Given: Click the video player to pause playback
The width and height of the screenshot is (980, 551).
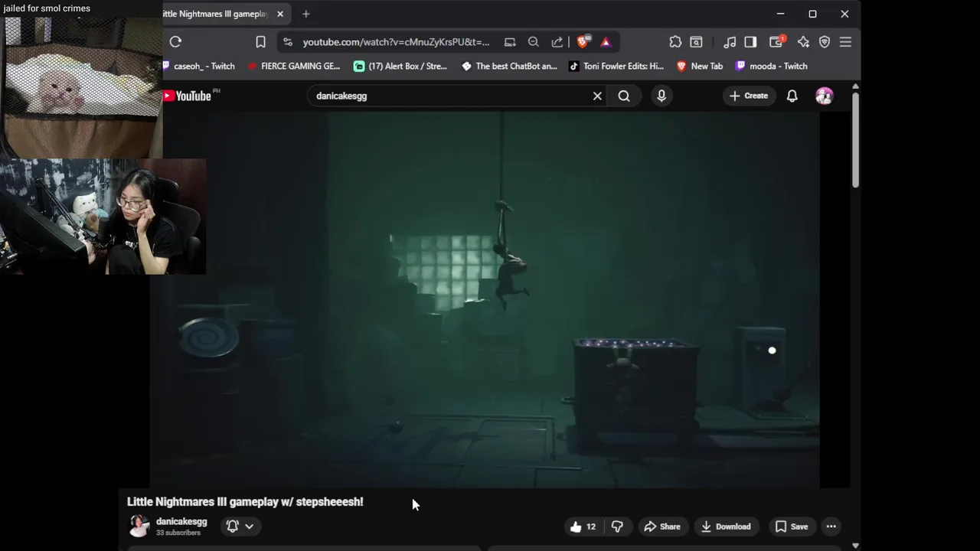Looking at the screenshot, I should click(x=485, y=299).
